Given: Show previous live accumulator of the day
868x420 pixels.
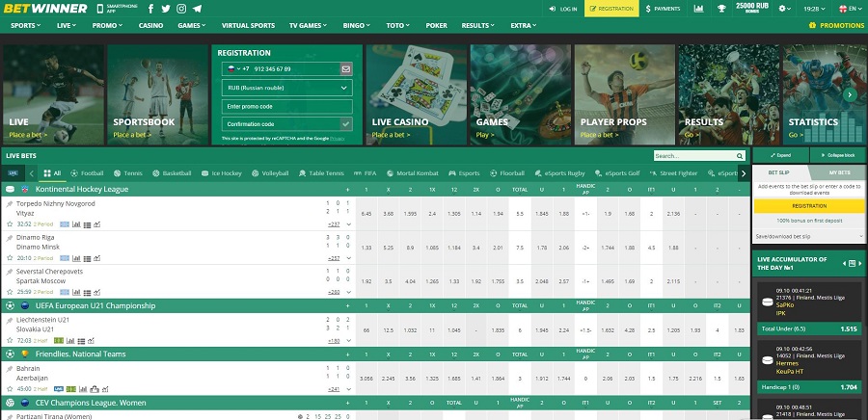Looking at the screenshot, I should pos(844,264).
